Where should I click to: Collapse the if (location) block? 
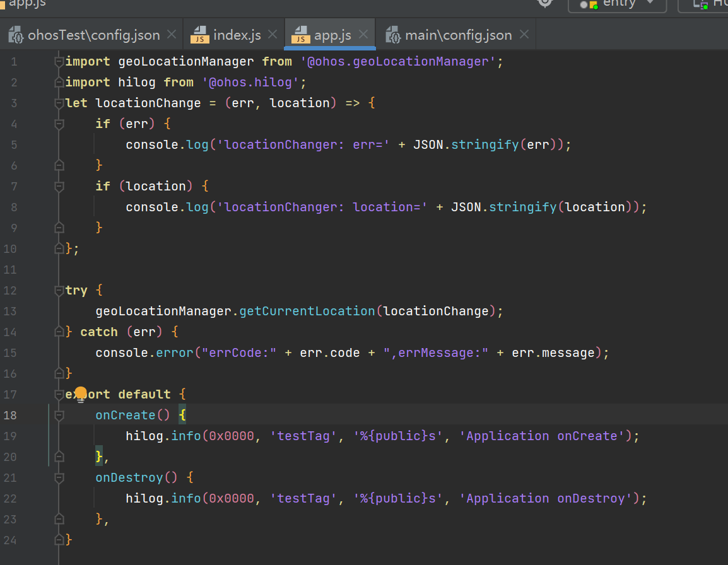pyautogui.click(x=59, y=187)
